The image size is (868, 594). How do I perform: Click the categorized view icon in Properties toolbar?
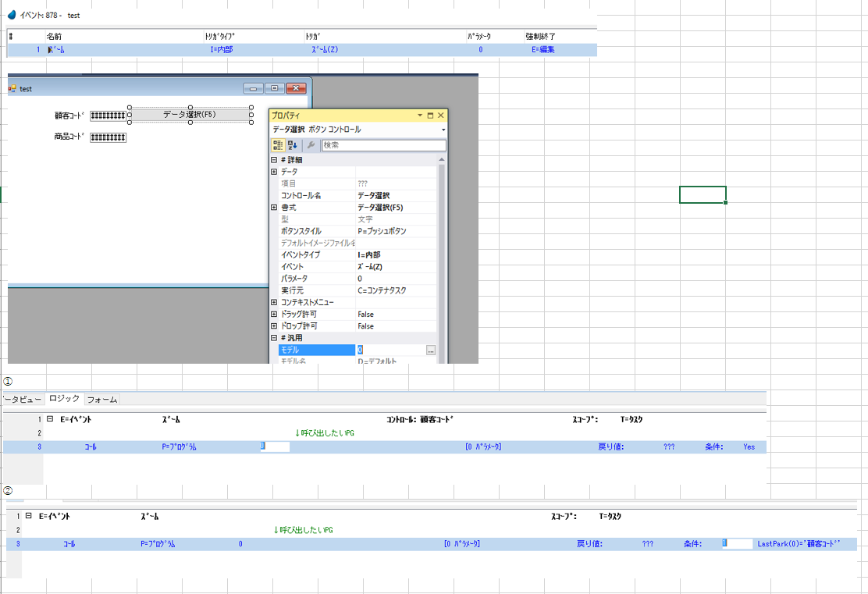pyautogui.click(x=277, y=145)
